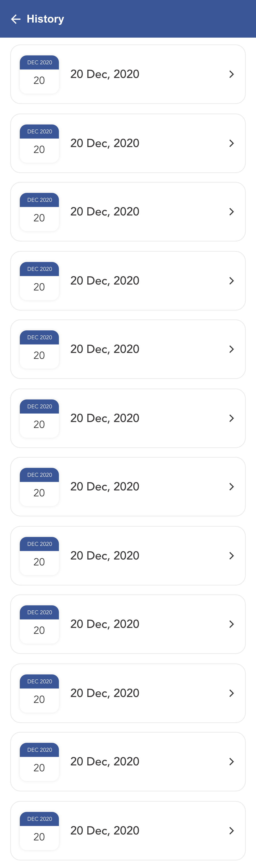Click the "20 Dec, 2020" label in the eighth entry

[x=105, y=556]
